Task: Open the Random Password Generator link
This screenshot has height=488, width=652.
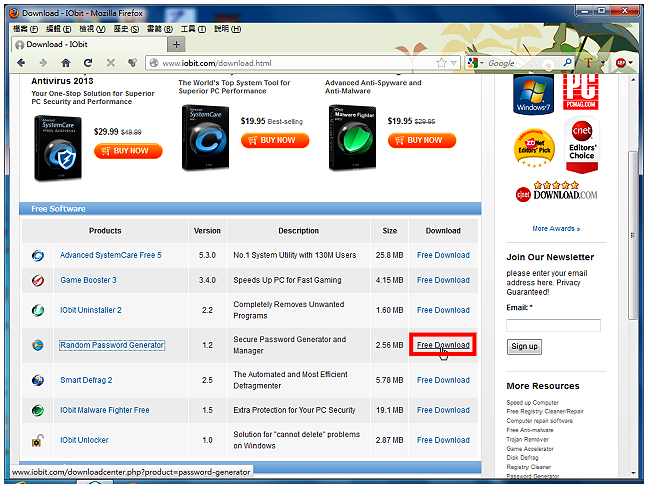Action: (x=112, y=345)
